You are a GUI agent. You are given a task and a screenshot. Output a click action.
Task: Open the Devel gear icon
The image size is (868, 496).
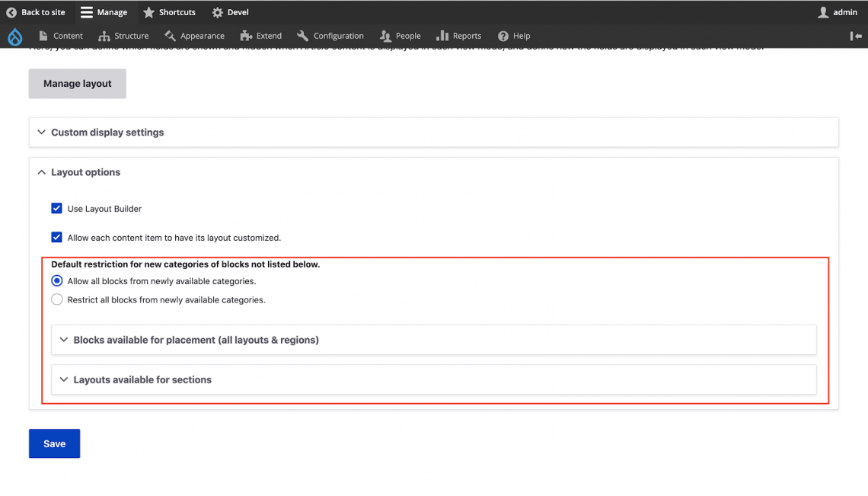[x=218, y=12]
